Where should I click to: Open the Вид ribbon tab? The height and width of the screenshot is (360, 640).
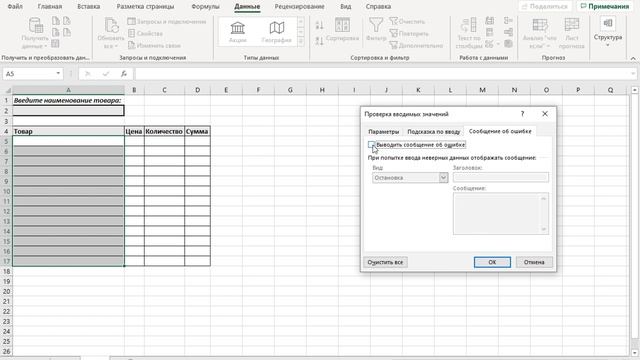pos(346,7)
